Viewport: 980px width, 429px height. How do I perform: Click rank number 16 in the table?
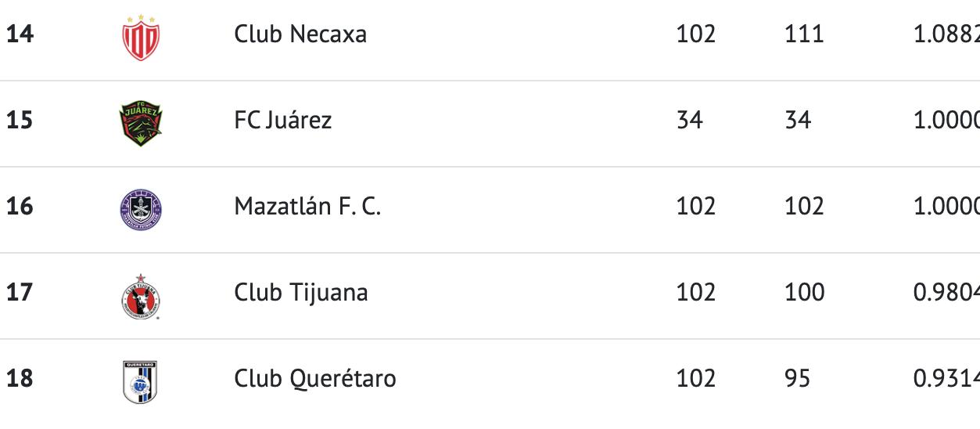20,207
